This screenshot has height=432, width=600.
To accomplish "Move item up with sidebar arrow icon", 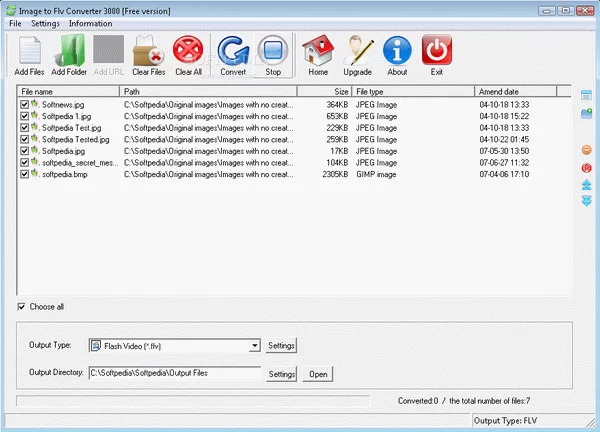I will click(586, 185).
